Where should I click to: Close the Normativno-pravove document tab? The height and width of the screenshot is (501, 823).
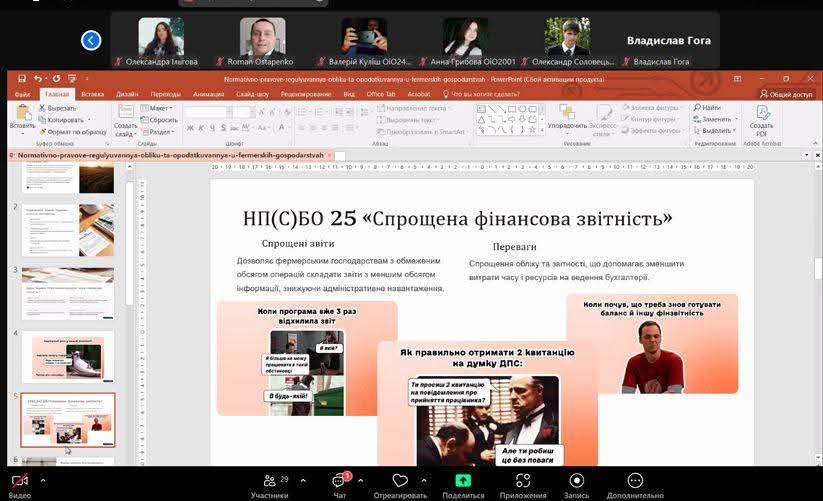[x=329, y=155]
